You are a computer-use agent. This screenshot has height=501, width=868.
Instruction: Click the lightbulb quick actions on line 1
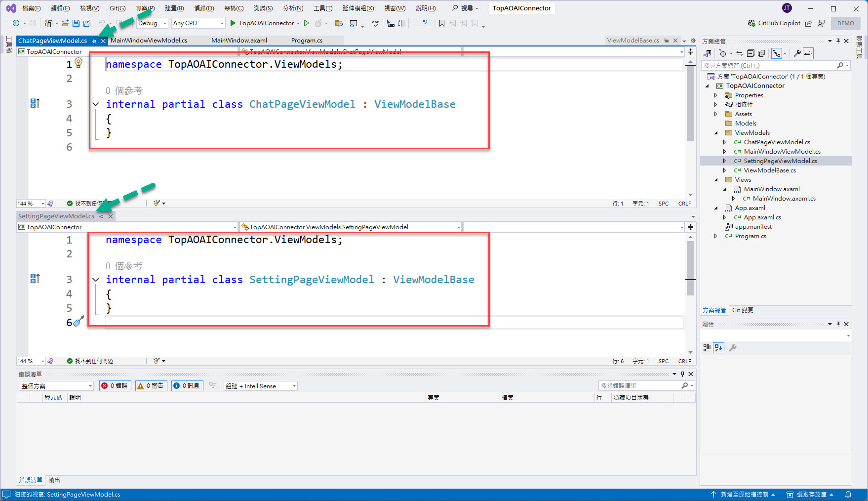click(x=79, y=63)
